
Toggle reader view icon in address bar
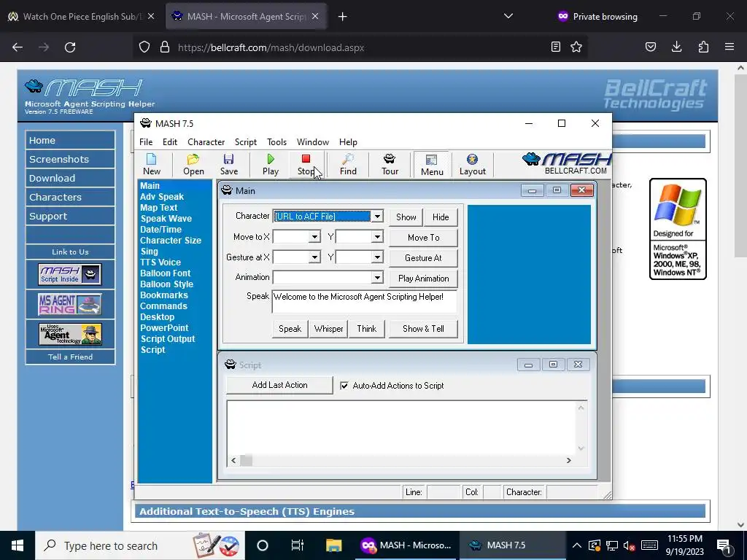(555, 47)
